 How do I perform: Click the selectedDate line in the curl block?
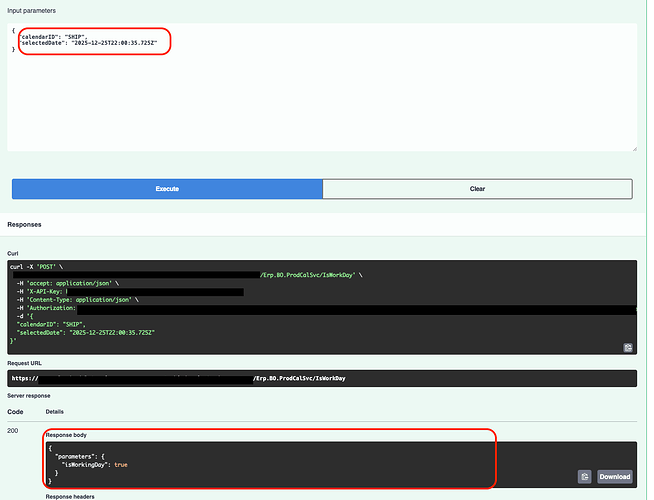[86, 333]
